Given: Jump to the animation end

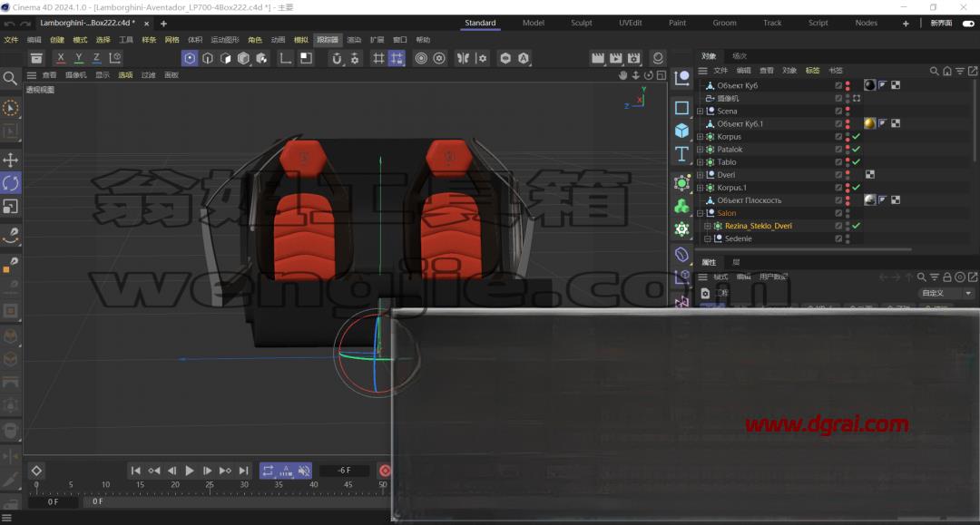Looking at the screenshot, I should tap(244, 471).
